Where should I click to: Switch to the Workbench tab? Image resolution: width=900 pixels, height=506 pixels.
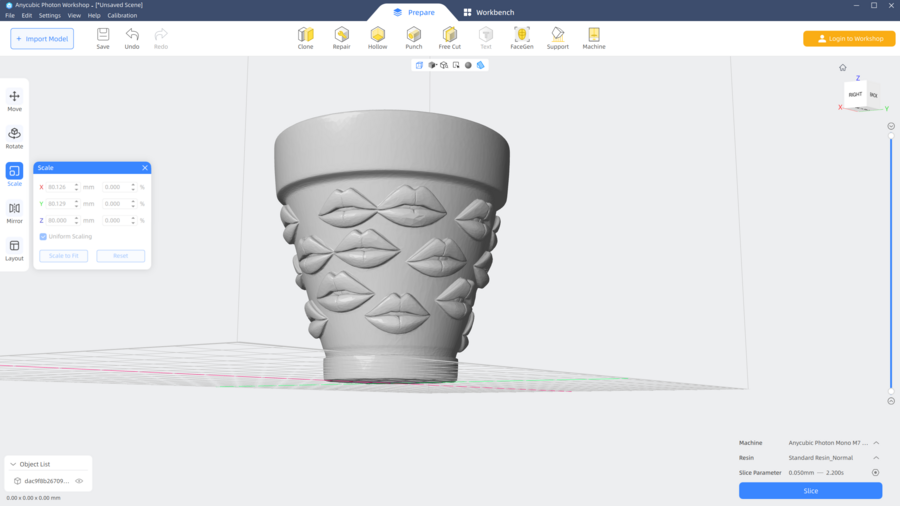click(488, 12)
